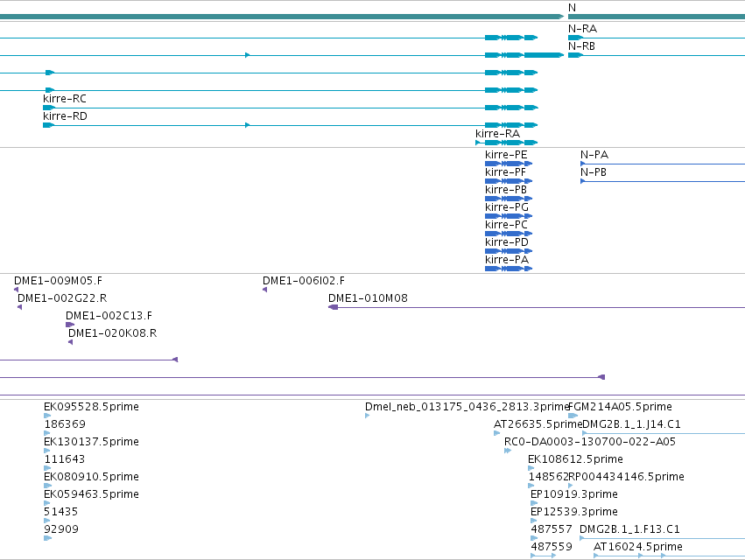This screenshot has height=560, width=745.
Task: Click the kirre-PB protein feature
Action: click(x=506, y=190)
